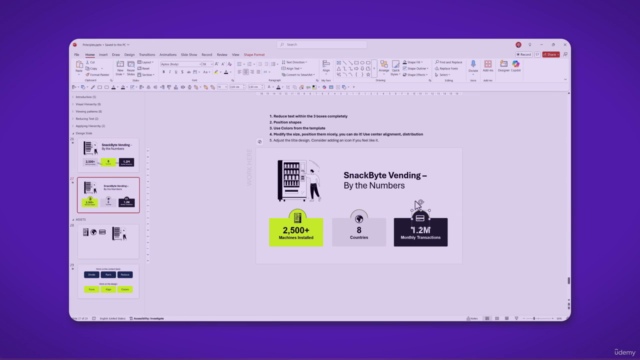Open Quick Styles gallery
This screenshot has width=640, height=360.
click(x=395, y=68)
